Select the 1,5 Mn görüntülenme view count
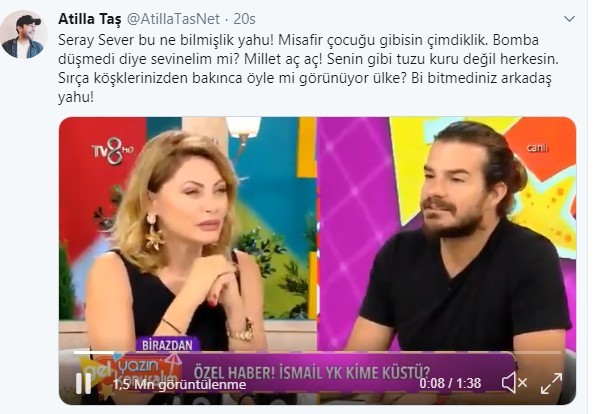 [179, 384]
